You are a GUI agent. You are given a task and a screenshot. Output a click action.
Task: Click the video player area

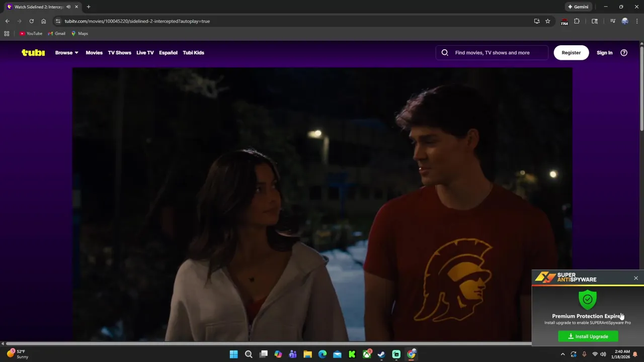pos(322,205)
